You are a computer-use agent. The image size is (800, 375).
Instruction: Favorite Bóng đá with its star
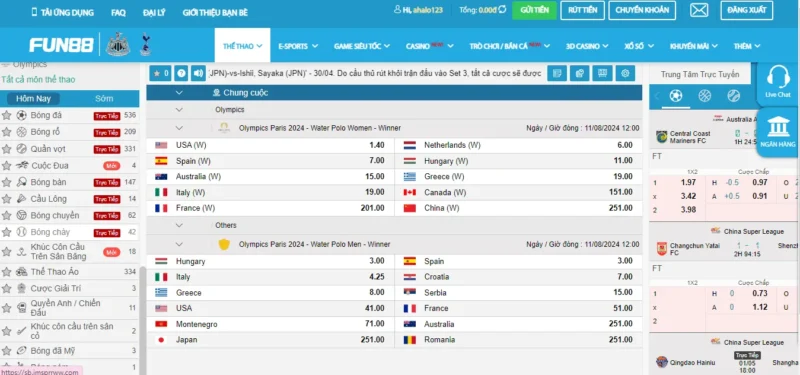(x=6, y=115)
